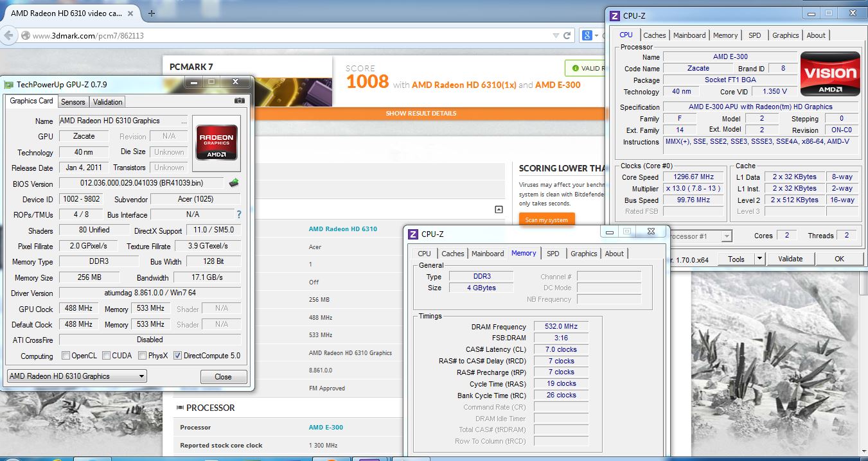Viewport: 868px width, 461px height.
Task: Click the Validate button in CPU-Z
Action: (x=790, y=259)
